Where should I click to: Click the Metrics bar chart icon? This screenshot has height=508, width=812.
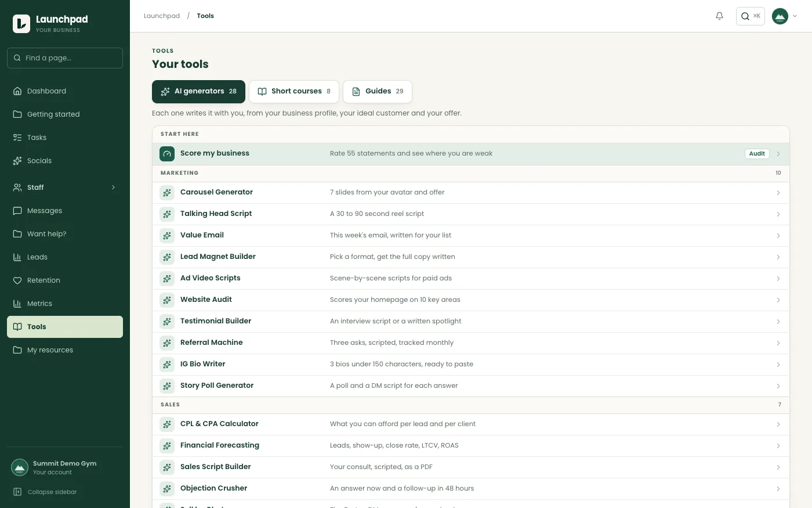[17, 304]
